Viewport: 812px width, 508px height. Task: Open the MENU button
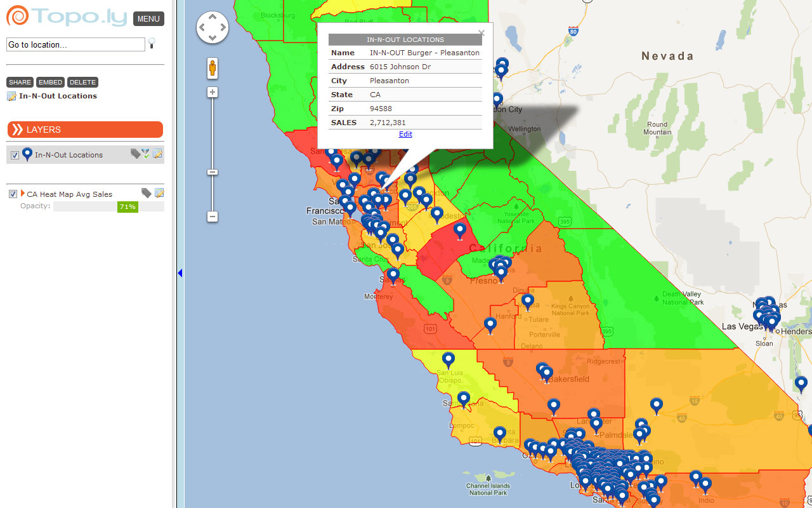point(148,19)
